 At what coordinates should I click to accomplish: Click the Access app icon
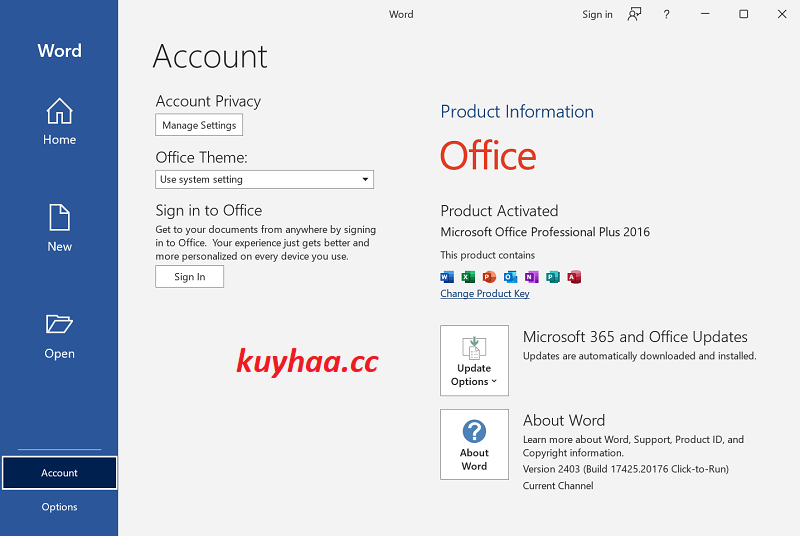[x=574, y=277]
